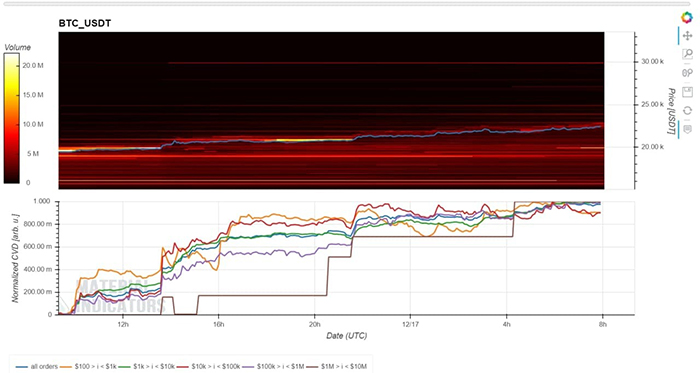Image resolution: width=700 pixels, height=373 pixels.
Task: Click the '25.00 k' price tick
Action: point(652,104)
